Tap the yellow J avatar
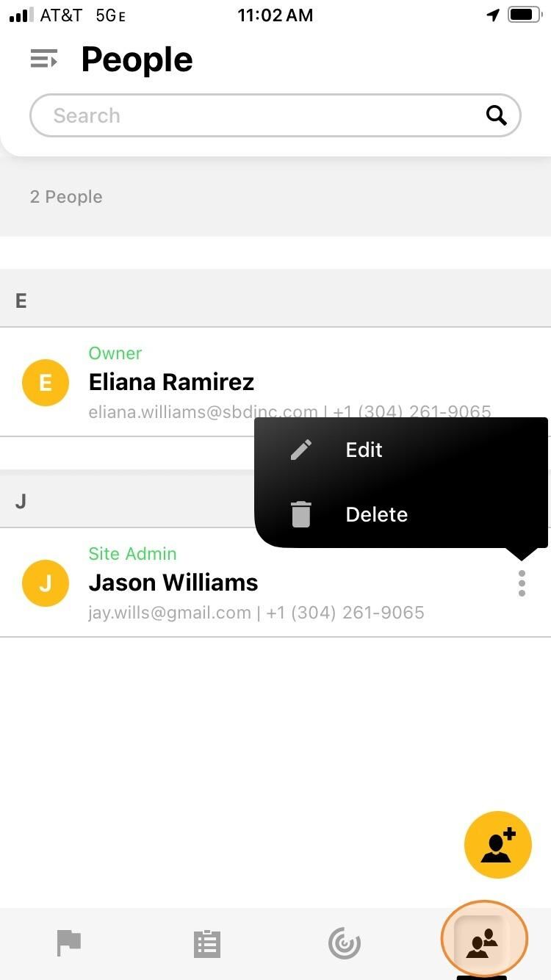 click(46, 583)
